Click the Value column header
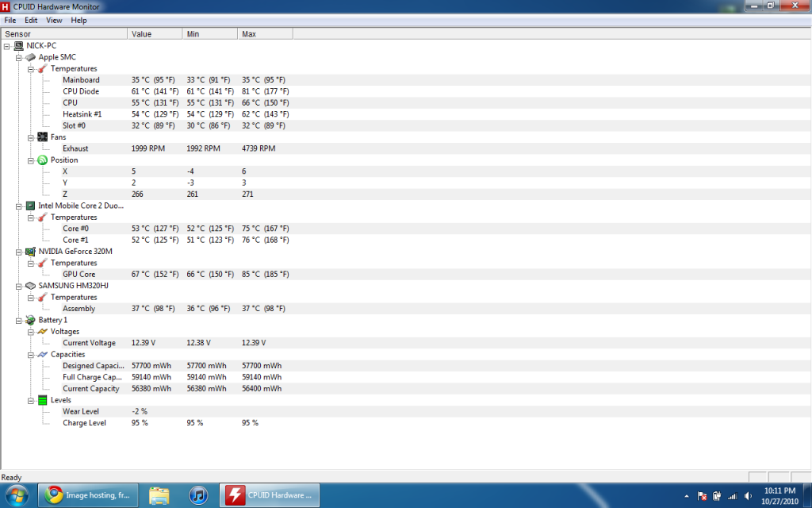This screenshot has height=508, width=812. point(155,33)
